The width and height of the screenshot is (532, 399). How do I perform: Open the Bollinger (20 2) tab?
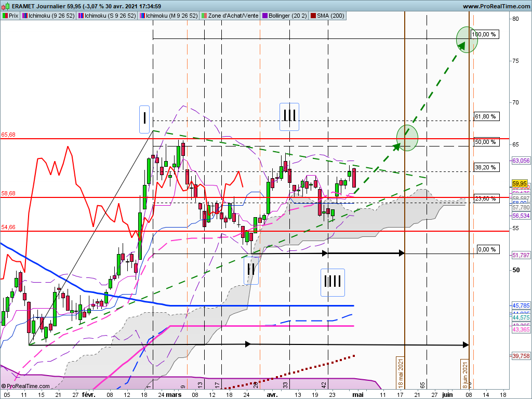pyautogui.click(x=284, y=16)
